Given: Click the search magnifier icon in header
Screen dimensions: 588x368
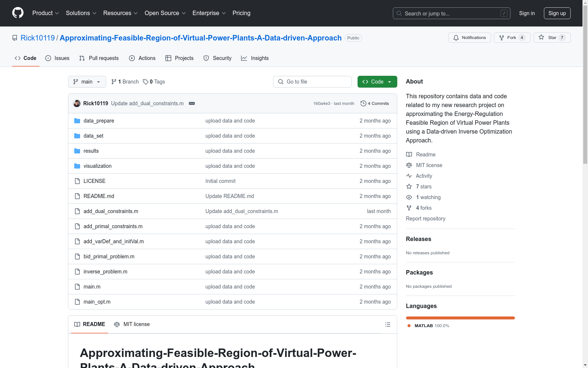Looking at the screenshot, I should (399, 13).
